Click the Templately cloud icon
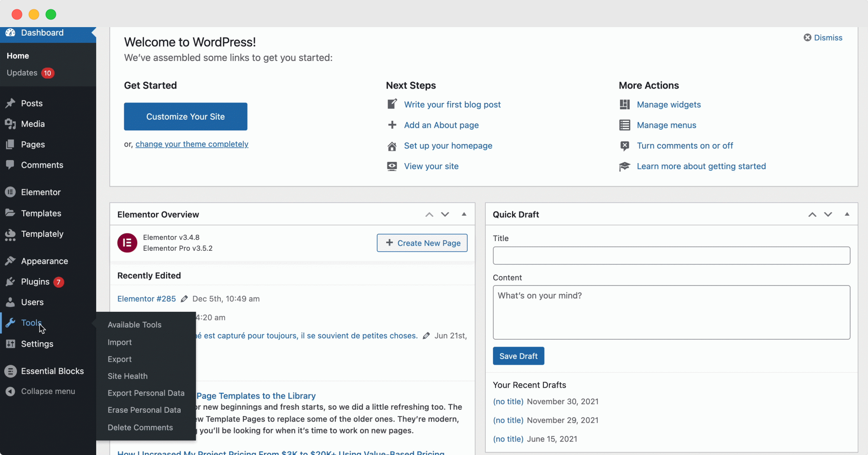The image size is (868, 455). [x=10, y=234]
